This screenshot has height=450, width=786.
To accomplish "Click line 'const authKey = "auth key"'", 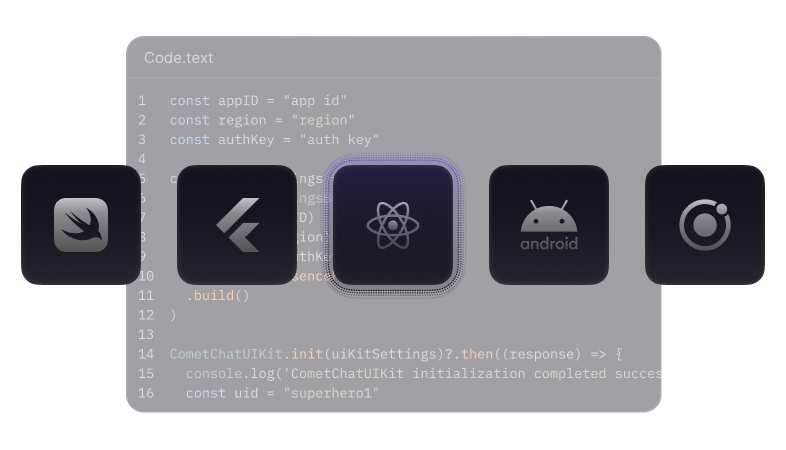I will tap(274, 140).
